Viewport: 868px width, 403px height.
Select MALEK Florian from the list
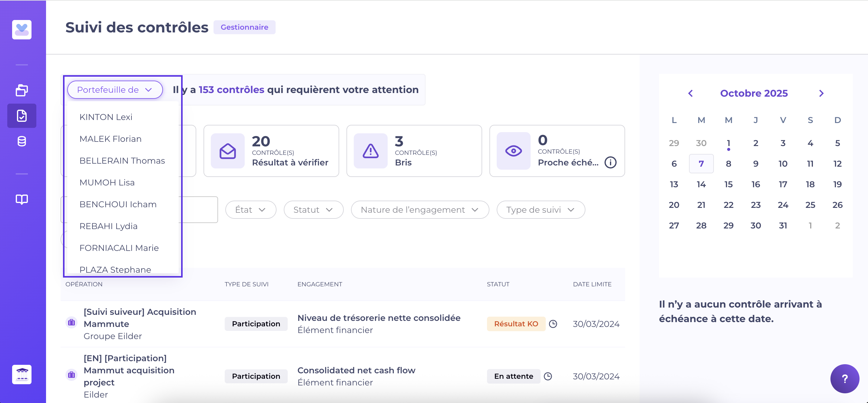pyautogui.click(x=110, y=139)
